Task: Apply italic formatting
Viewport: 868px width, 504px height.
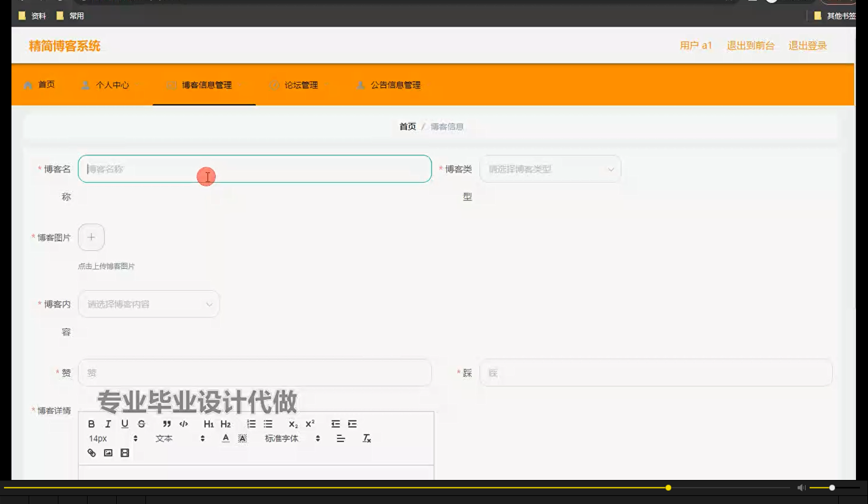Action: (108, 424)
